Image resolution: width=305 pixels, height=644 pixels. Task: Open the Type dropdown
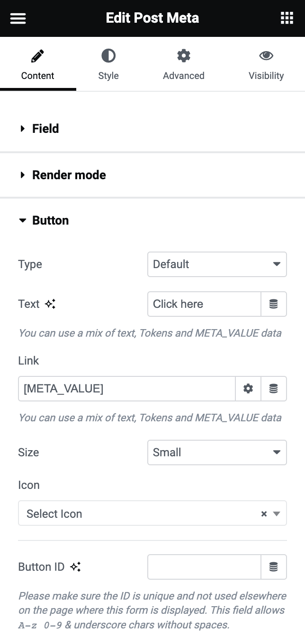(217, 264)
